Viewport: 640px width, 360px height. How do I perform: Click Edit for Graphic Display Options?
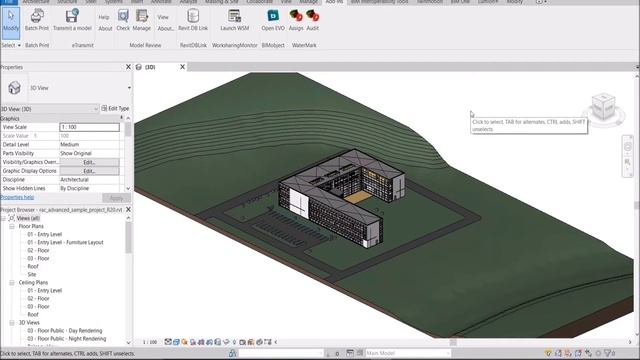89,171
